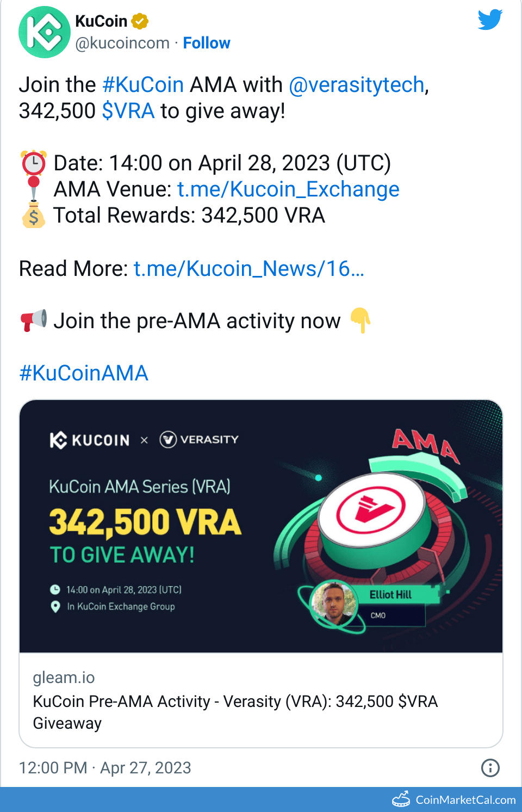Click the location pin emoji beside AMA Venue
Screen dimensions: 522x812
tap(34, 189)
